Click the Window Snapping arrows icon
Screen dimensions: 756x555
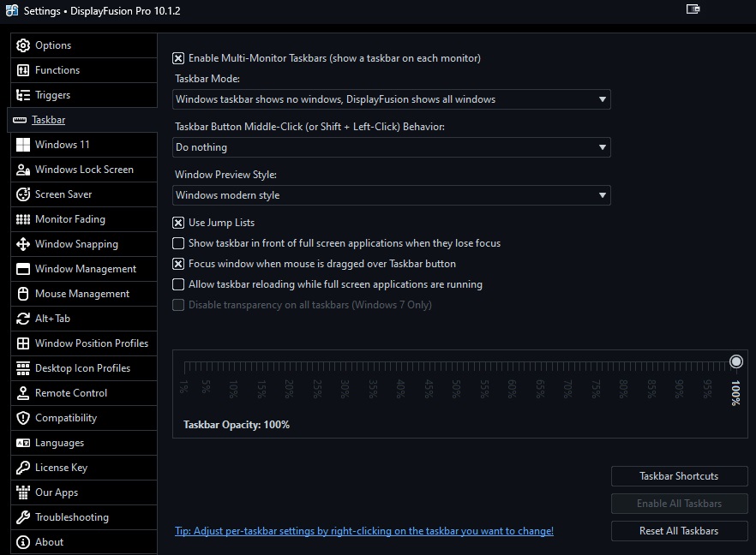pos(22,244)
